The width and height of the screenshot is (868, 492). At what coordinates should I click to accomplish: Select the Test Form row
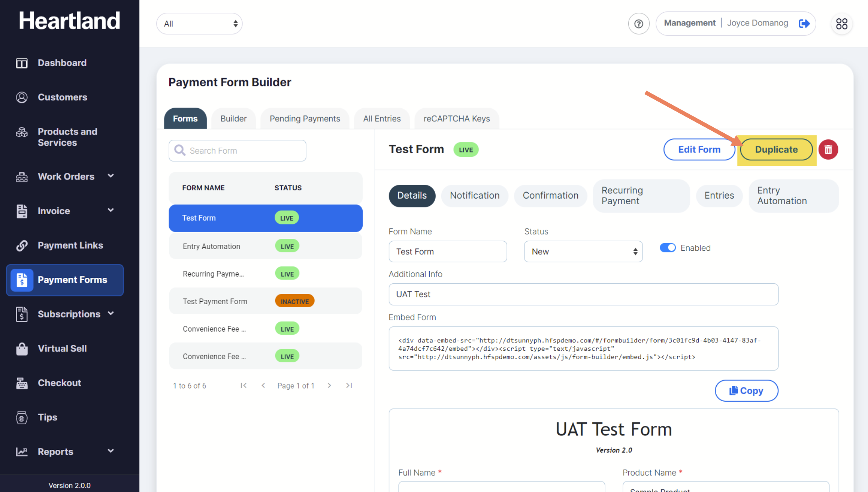(266, 218)
